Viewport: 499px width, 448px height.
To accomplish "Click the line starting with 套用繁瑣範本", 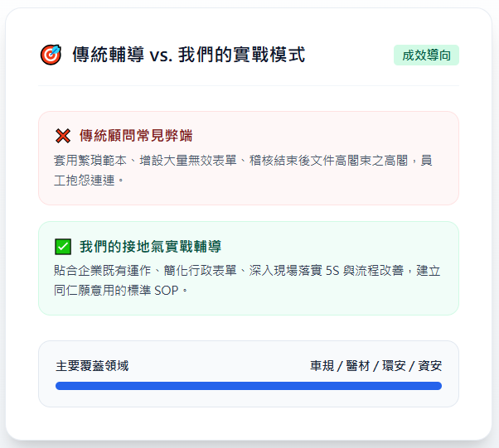I will (x=243, y=161).
